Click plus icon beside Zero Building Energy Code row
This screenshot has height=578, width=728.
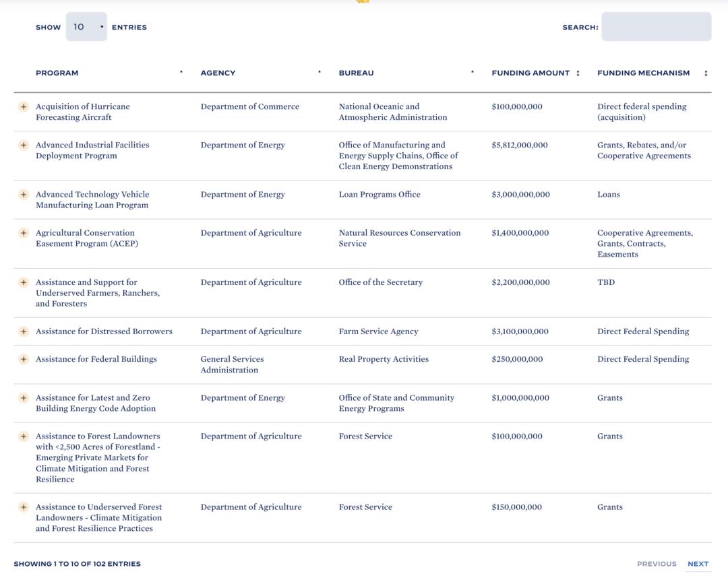pos(23,398)
